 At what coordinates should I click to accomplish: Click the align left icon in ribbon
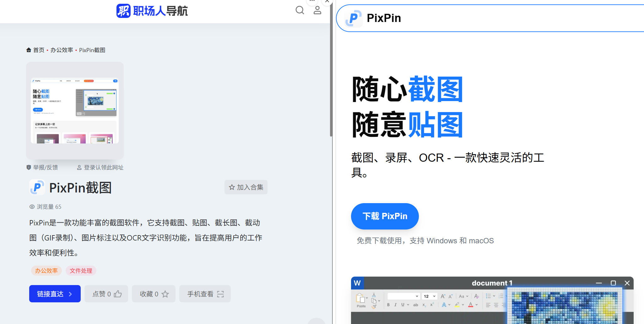488,305
